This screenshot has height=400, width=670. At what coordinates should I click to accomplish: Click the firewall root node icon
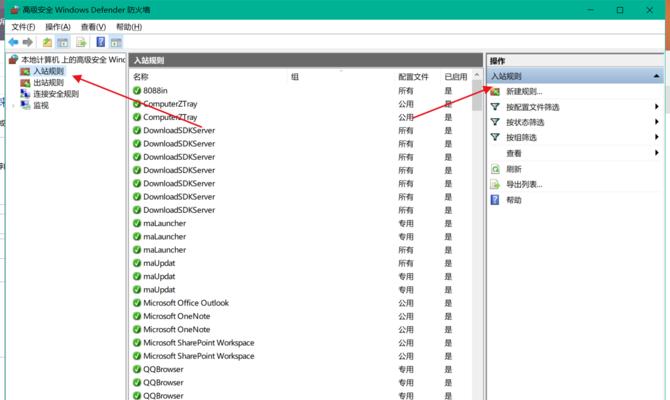pyautogui.click(x=13, y=59)
